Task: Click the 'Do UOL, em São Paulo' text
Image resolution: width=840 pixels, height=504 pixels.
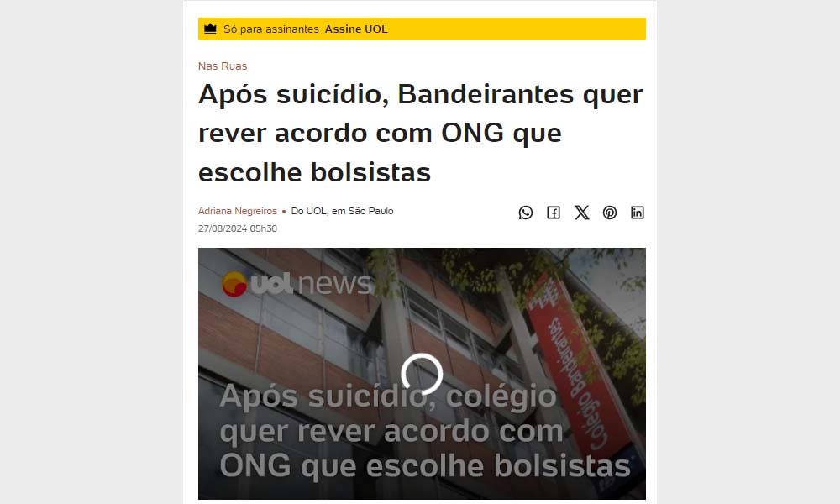Action: pyautogui.click(x=343, y=211)
